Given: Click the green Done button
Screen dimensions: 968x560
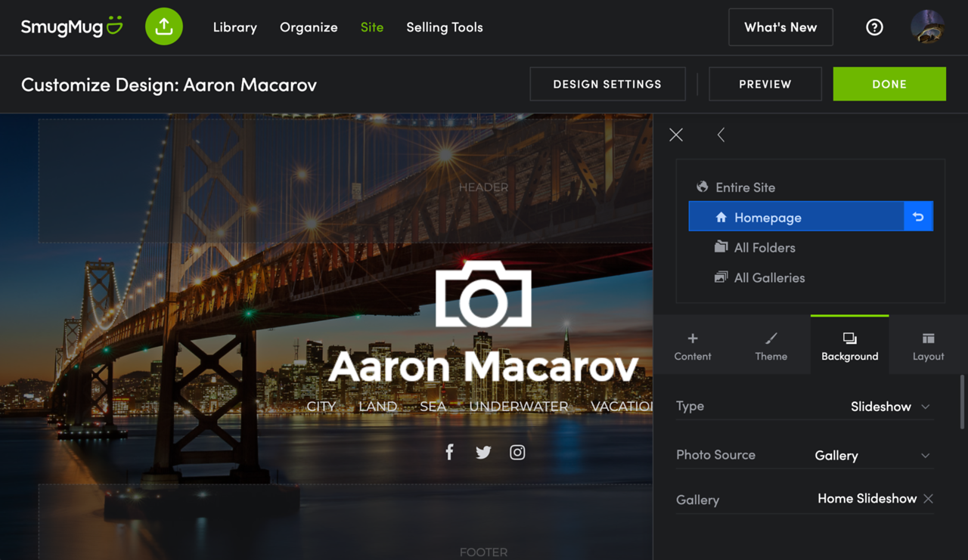Looking at the screenshot, I should point(889,84).
